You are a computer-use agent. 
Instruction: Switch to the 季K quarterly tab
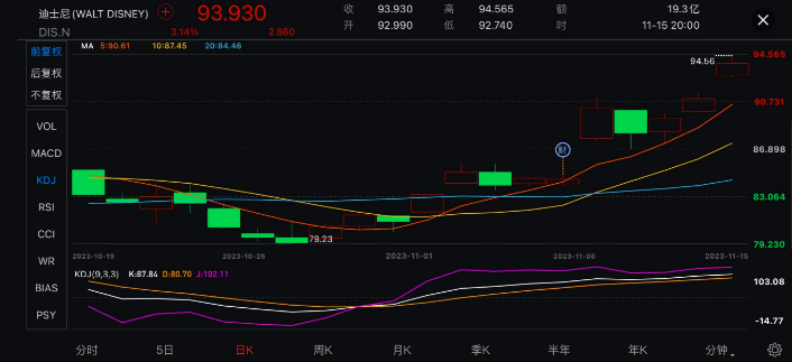click(481, 350)
